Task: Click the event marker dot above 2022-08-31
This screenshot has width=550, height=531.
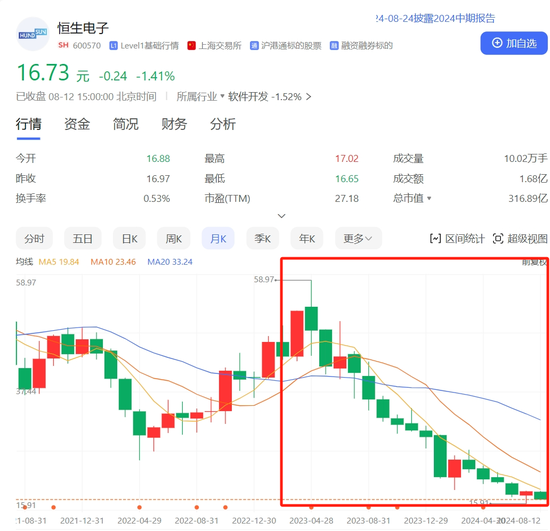Action: (x=197, y=507)
